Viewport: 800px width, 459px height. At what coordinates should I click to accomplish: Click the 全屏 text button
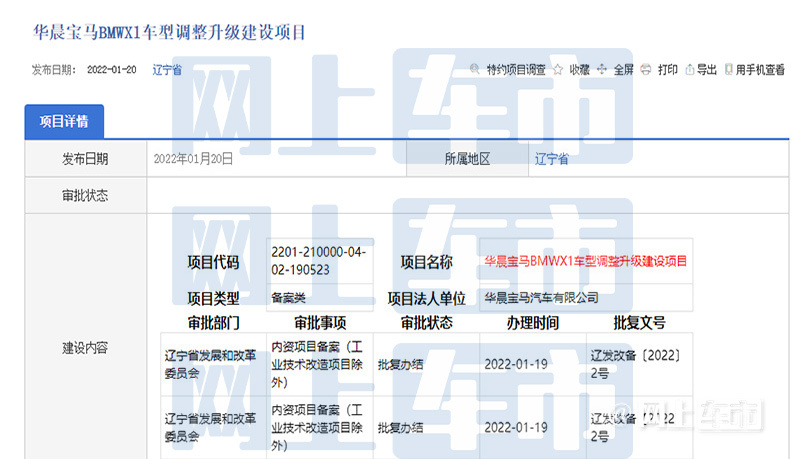[623, 70]
